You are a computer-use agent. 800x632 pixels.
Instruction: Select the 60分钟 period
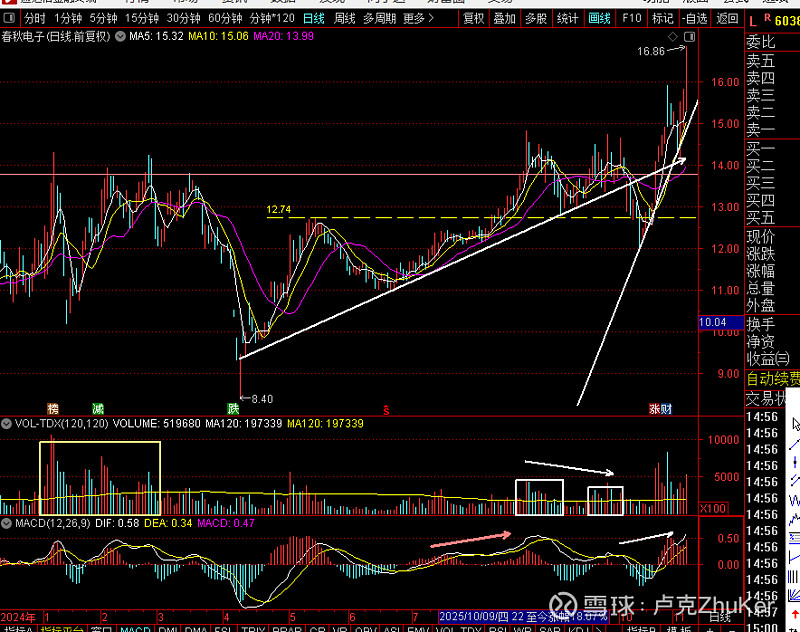(x=225, y=19)
